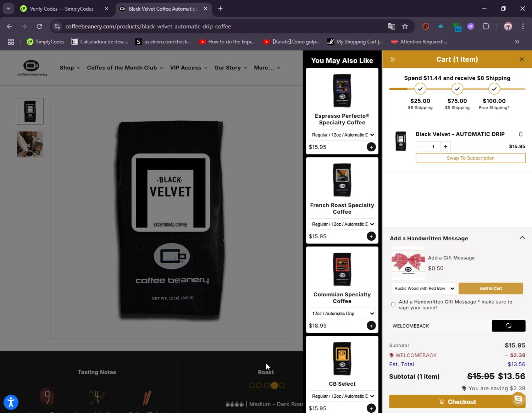The image size is (532, 413).
Task: Open the More... menu
Action: point(267,68)
